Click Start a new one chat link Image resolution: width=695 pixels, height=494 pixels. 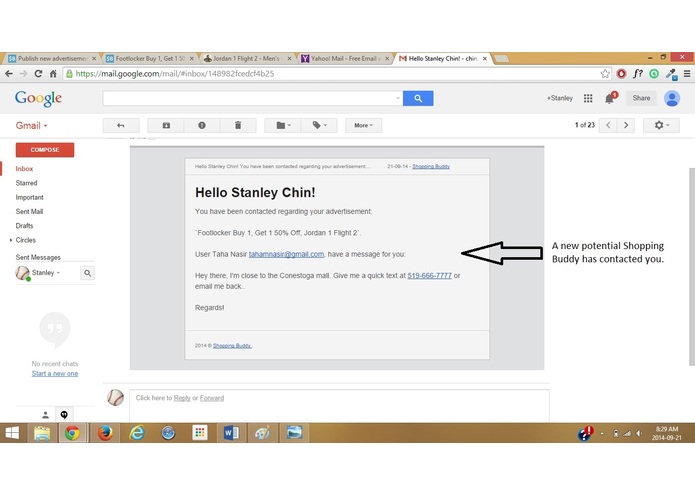[55, 373]
